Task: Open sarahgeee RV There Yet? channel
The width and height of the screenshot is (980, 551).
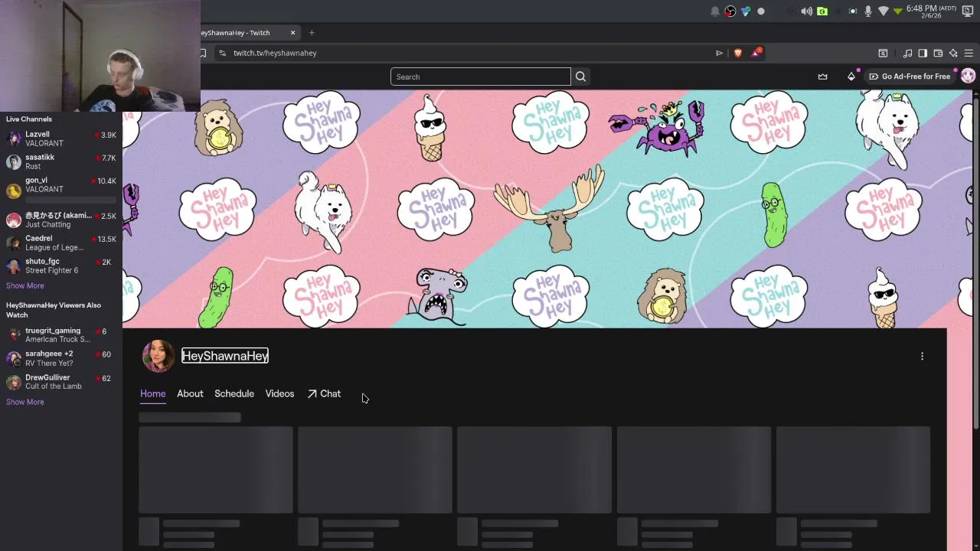Action: [61, 358]
